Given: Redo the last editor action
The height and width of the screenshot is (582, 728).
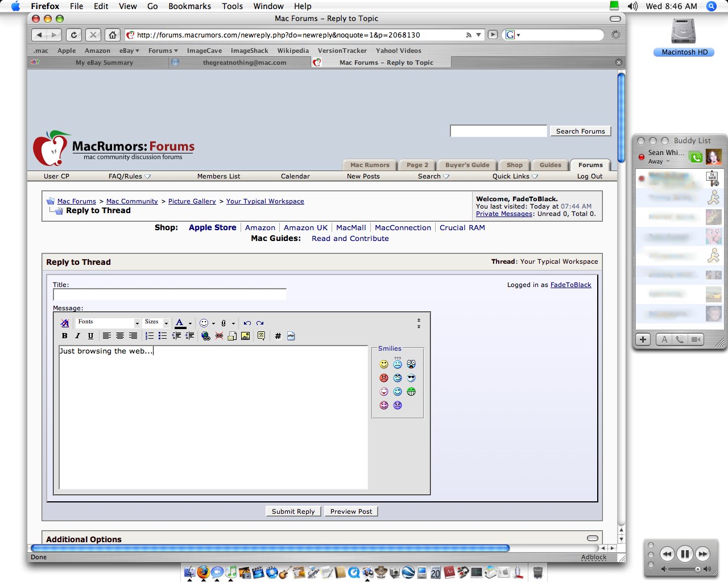Looking at the screenshot, I should (260, 323).
